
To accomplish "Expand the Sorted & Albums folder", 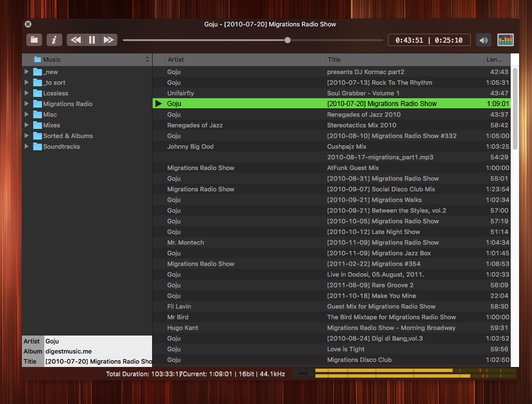I will pos(26,136).
